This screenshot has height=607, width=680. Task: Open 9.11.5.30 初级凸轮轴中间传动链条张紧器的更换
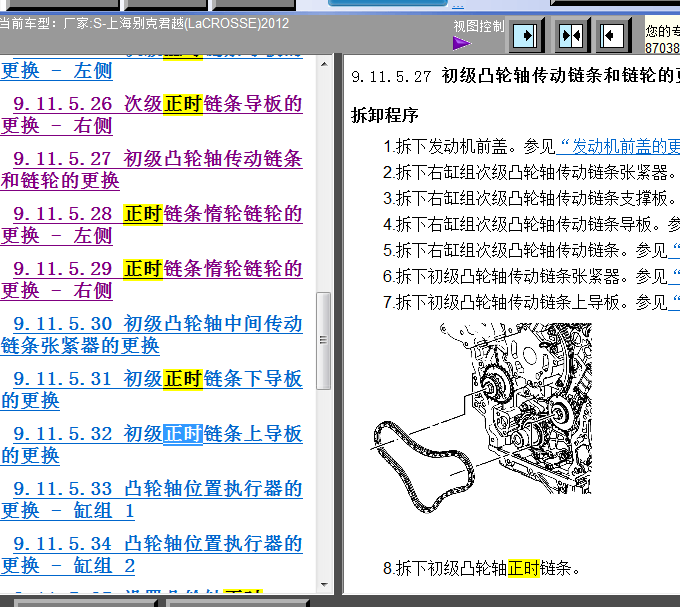coord(157,334)
